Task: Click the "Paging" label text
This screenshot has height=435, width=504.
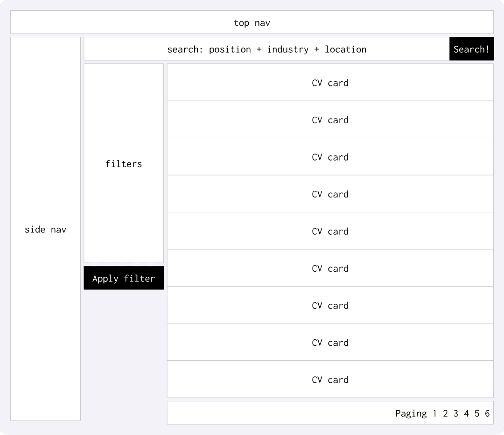Action: (x=411, y=414)
